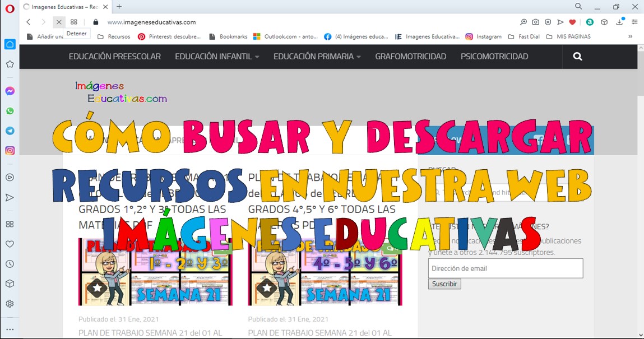Click the star badge on the 1º-2º y 3º thumbnail
644x339 pixels.
[x=97, y=288]
